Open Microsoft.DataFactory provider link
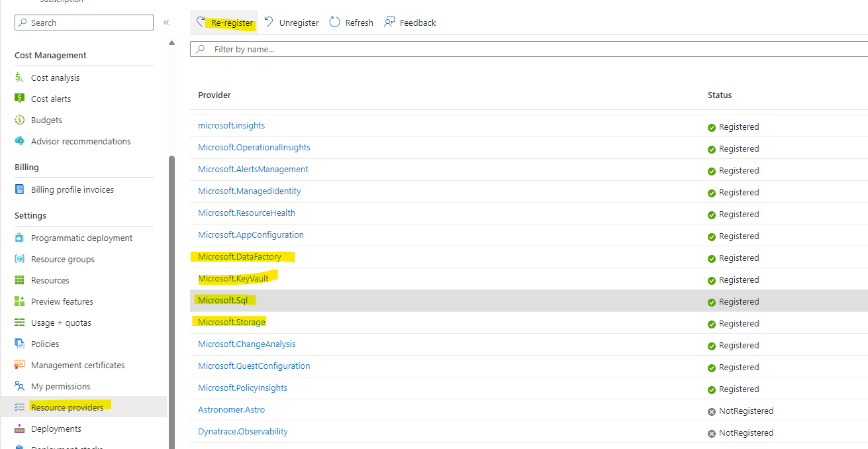868x449 pixels. 240,256
